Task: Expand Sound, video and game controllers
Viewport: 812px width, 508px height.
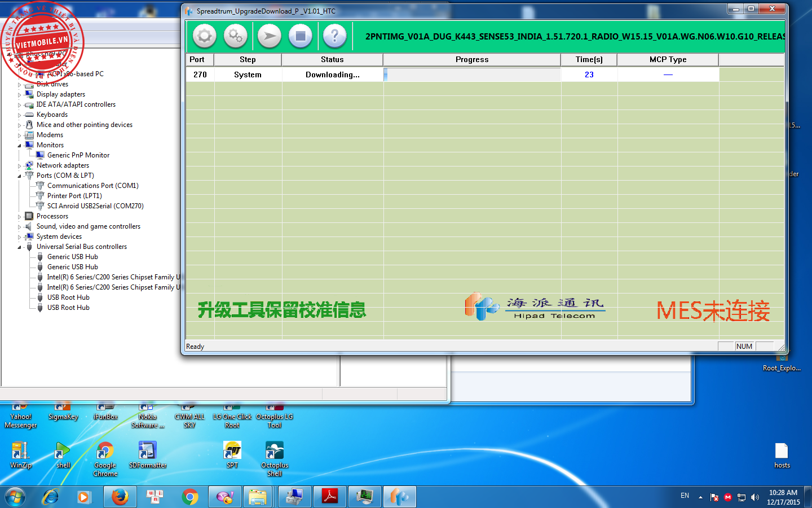Action: pyautogui.click(x=19, y=227)
